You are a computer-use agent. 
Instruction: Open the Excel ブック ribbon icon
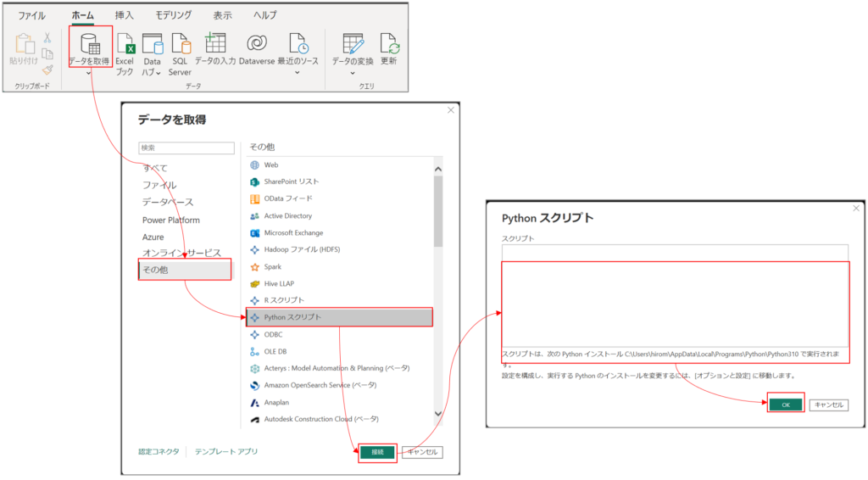click(x=125, y=44)
